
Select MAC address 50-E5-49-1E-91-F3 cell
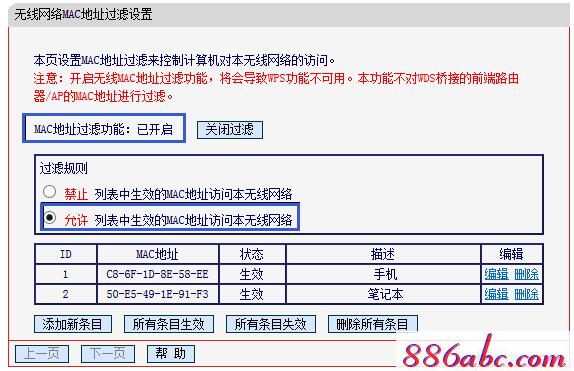[157, 294]
